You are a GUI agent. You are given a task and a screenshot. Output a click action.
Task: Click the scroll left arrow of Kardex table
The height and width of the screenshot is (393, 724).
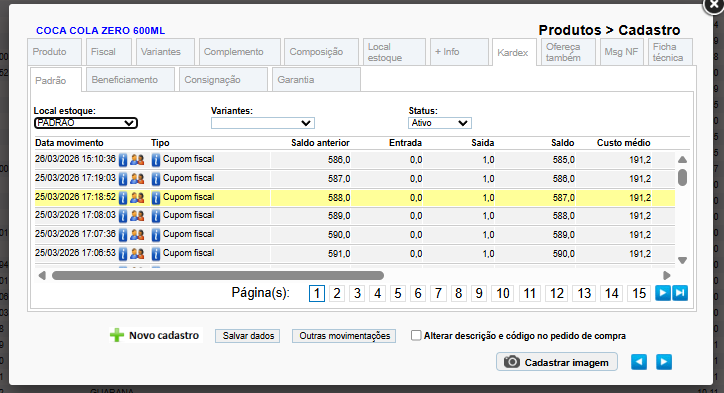[42, 276]
